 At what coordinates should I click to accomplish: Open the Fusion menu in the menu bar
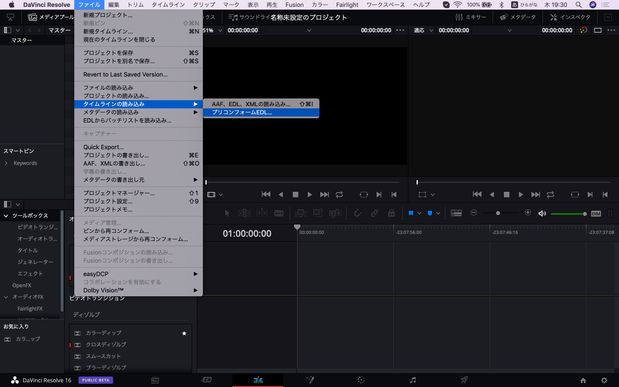click(294, 5)
